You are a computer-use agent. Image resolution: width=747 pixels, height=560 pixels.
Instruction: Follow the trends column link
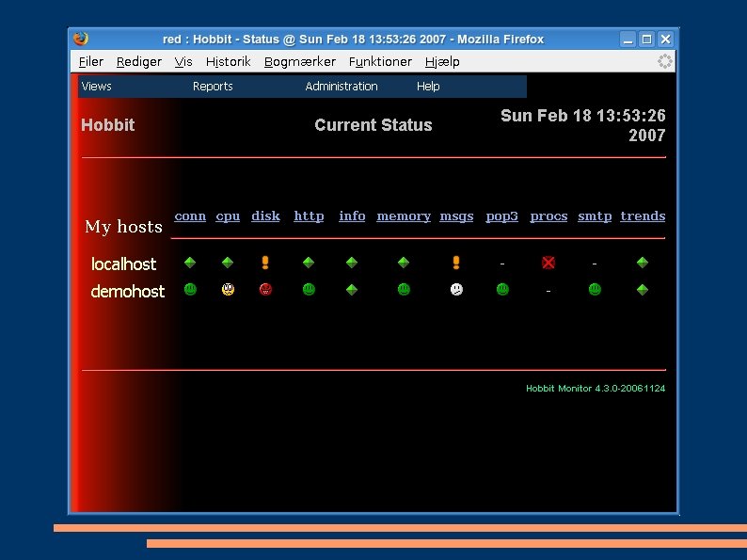point(643,216)
